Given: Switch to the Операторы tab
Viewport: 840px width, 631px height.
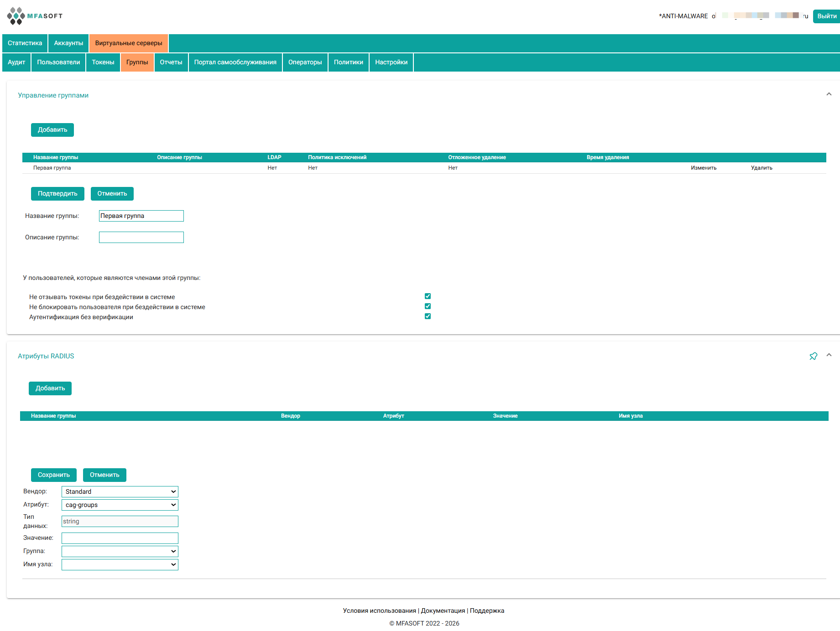Looking at the screenshot, I should pos(305,62).
